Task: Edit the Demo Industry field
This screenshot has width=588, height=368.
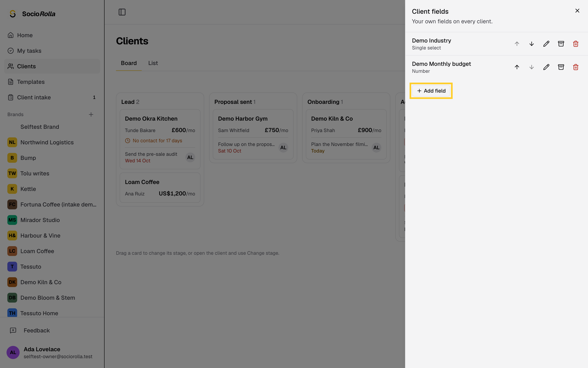Action: [x=546, y=44]
